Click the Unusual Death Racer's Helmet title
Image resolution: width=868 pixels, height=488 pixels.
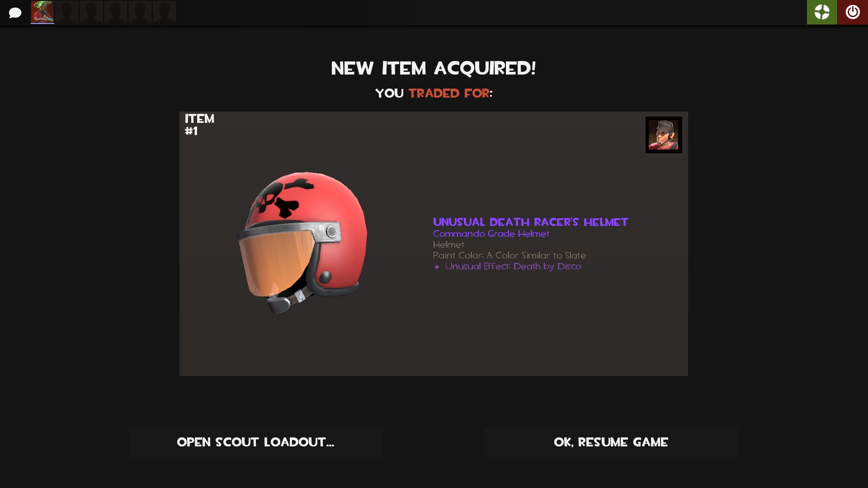pos(530,222)
